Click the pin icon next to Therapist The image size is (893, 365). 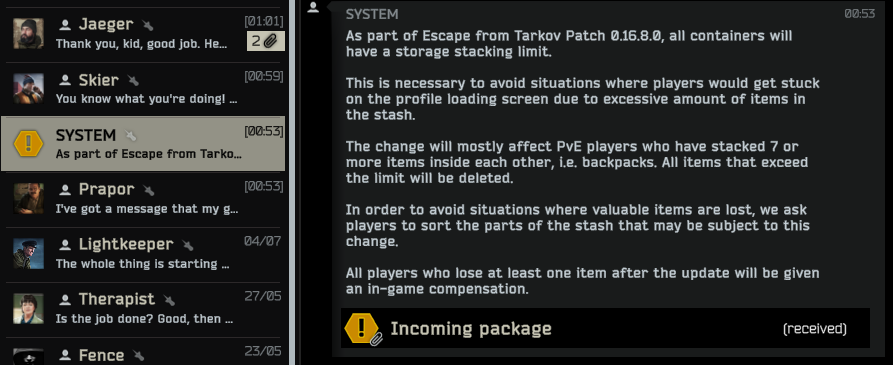click(x=169, y=300)
